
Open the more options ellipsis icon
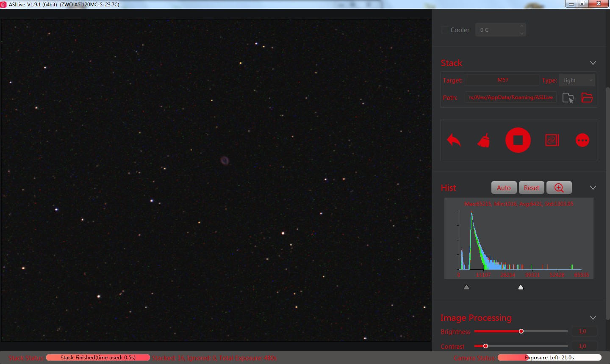click(x=582, y=140)
